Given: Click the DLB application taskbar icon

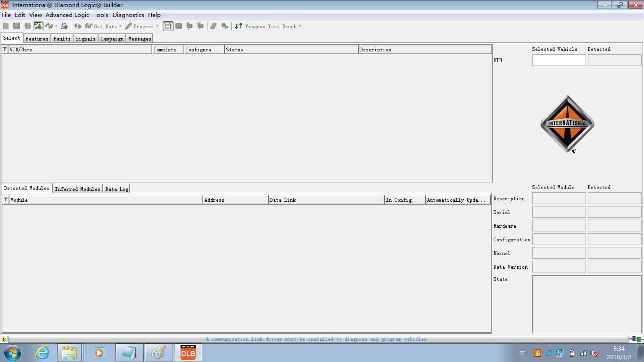Looking at the screenshot, I should pos(188,353).
